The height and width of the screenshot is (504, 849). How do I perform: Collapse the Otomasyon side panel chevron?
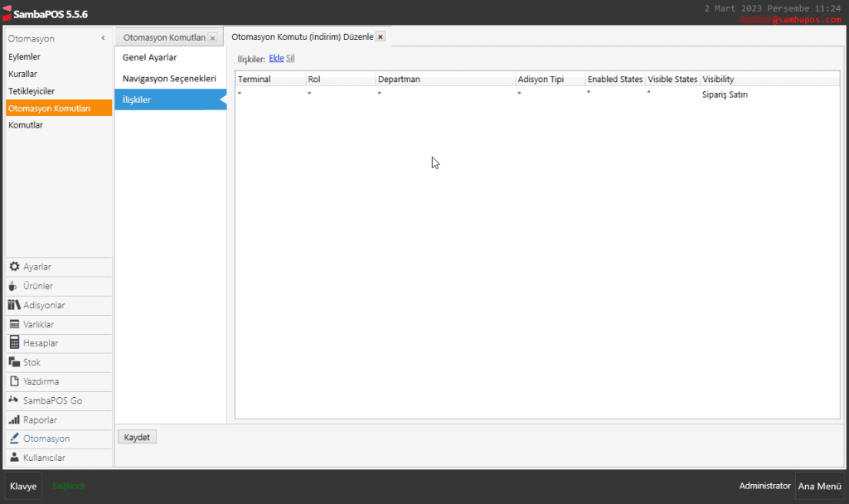pos(103,38)
